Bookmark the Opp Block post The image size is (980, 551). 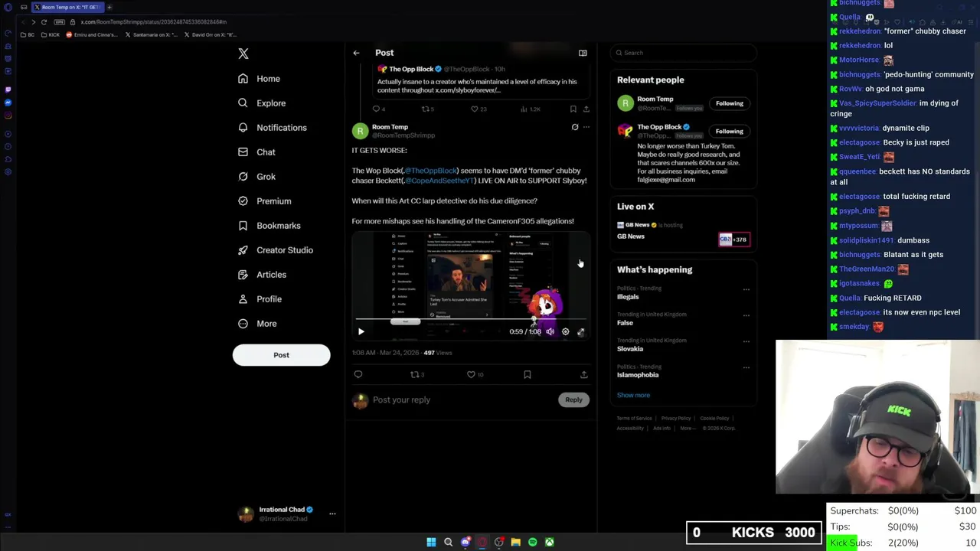(x=573, y=109)
